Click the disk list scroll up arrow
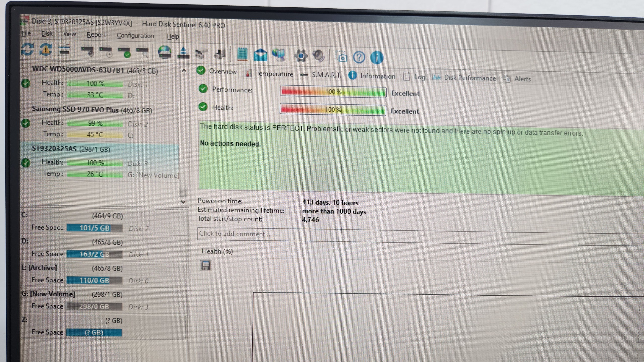644x362 pixels. [x=184, y=71]
